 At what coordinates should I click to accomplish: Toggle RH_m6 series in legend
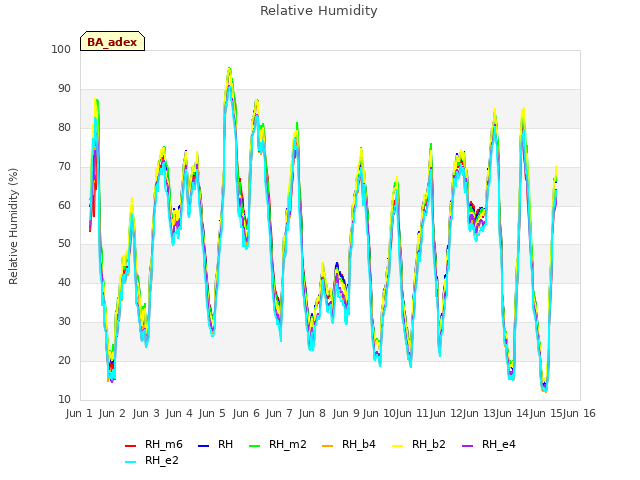pos(154,444)
